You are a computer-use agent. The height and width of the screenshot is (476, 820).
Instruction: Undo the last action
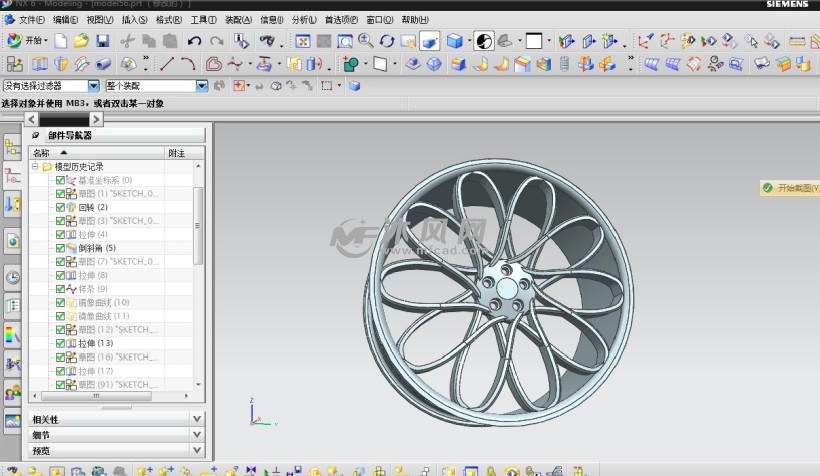pyautogui.click(x=195, y=41)
